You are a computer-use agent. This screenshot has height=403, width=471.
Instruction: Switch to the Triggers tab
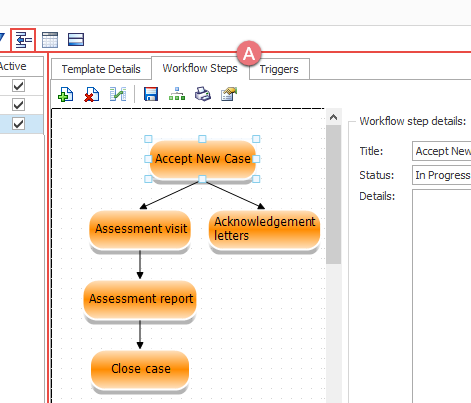279,69
